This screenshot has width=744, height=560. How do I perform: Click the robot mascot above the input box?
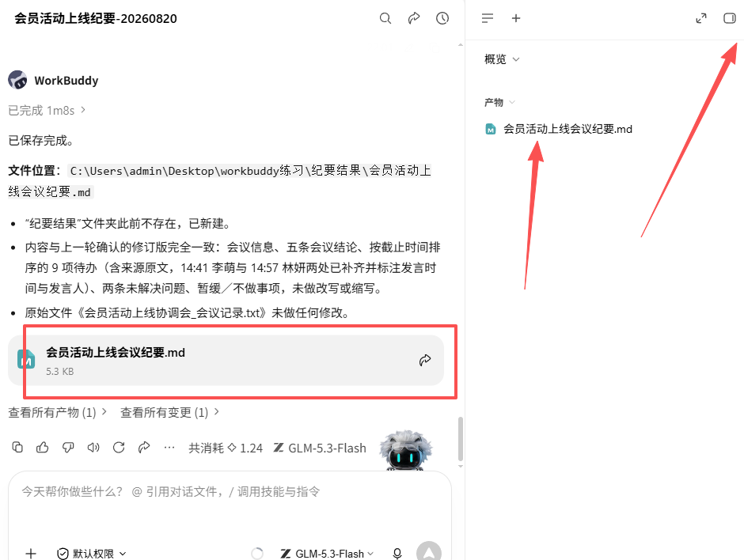[x=406, y=451]
